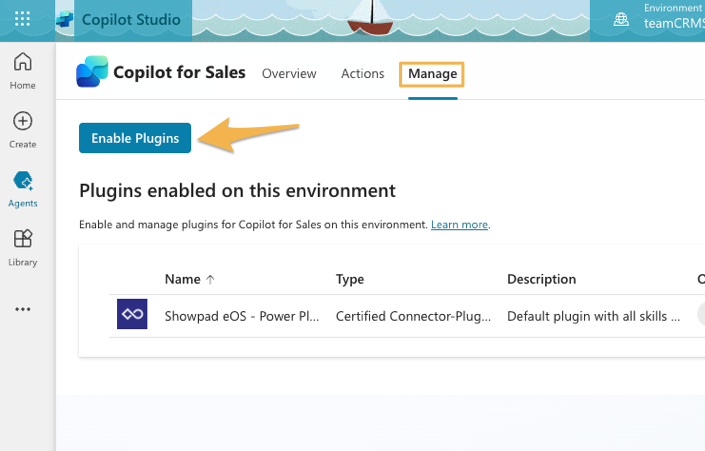Viewport: 705px width, 451px height.
Task: Open the Create page in sidebar
Action: click(x=22, y=130)
